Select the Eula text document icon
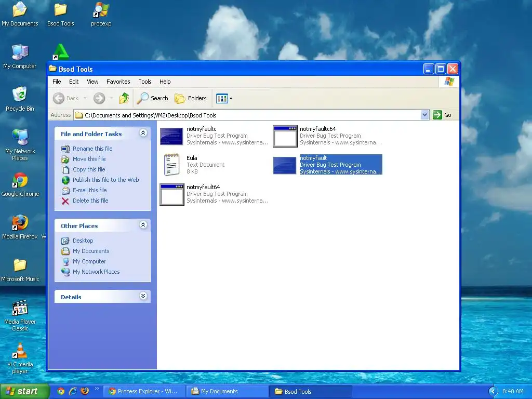 (x=171, y=165)
